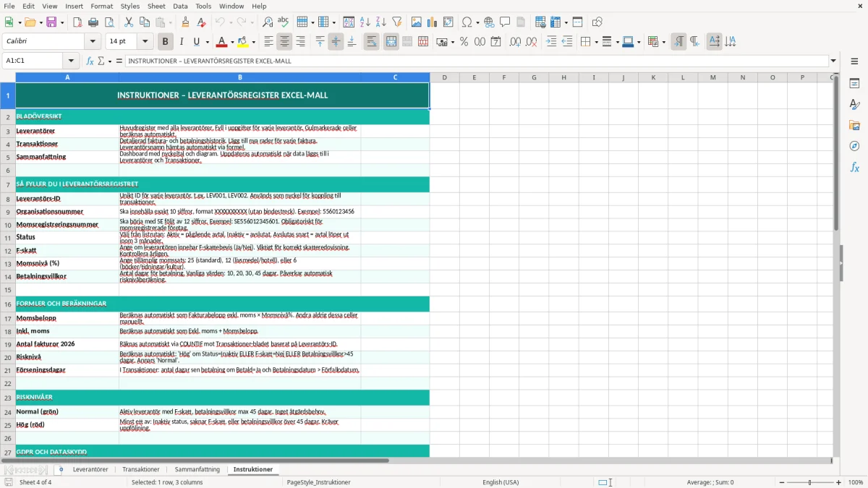Enable AutoFilter funnel icon
Image resolution: width=868 pixels, height=488 pixels.
396,22
